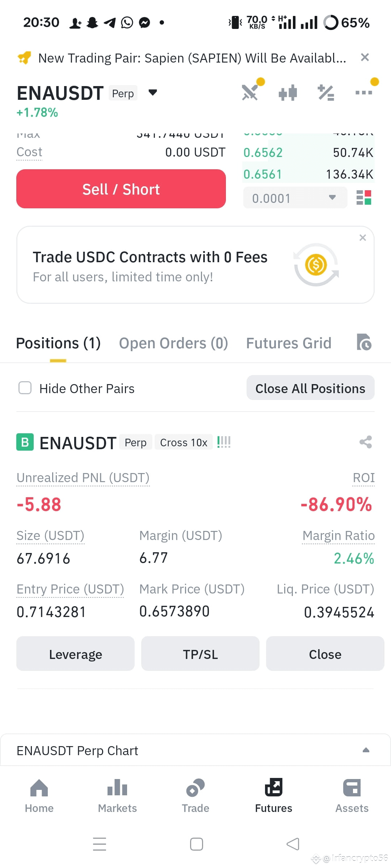Screen dimensions: 391x868
Task: Share the ENAUSDT position
Action: tap(366, 442)
